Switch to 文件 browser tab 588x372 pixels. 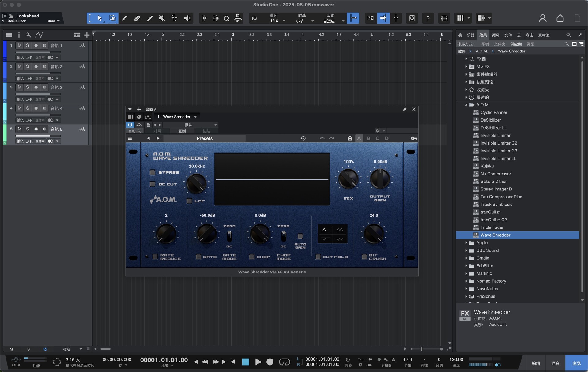click(x=508, y=35)
